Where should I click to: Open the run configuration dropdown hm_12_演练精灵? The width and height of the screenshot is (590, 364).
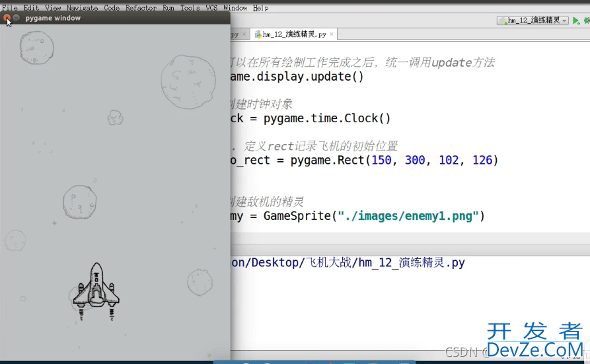(x=533, y=20)
